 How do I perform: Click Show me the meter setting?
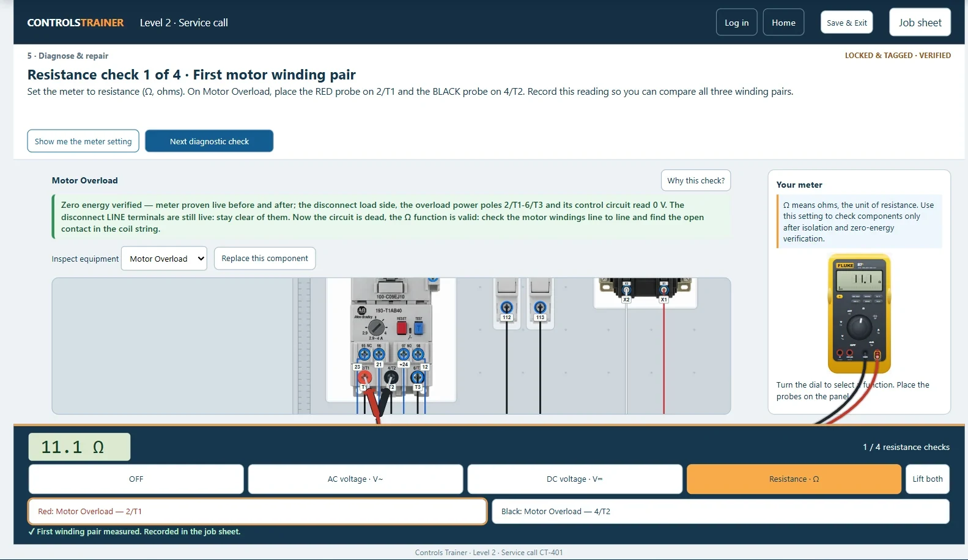click(x=83, y=141)
